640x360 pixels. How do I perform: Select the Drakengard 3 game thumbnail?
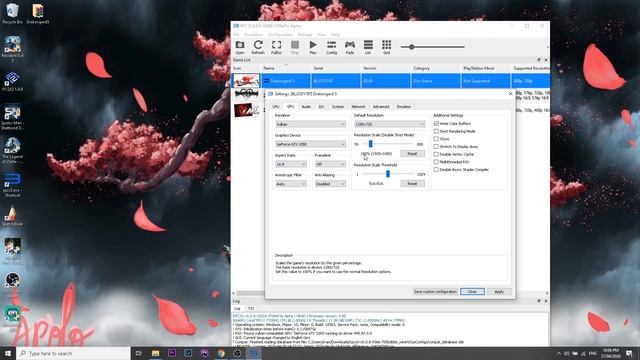click(x=246, y=81)
